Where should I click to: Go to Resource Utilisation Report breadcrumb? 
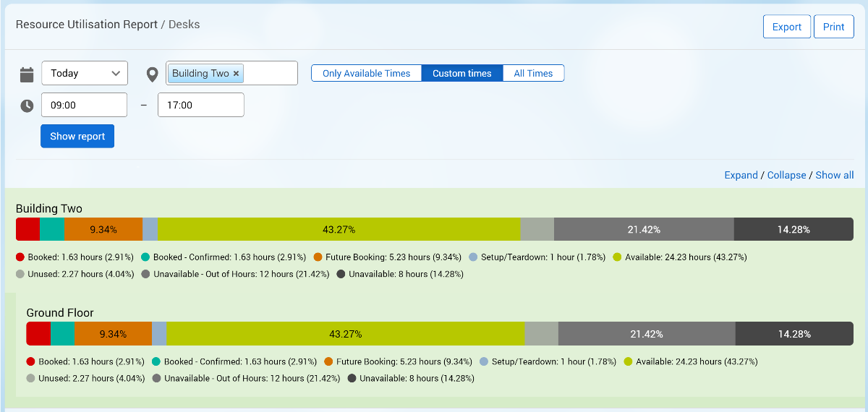tap(87, 25)
